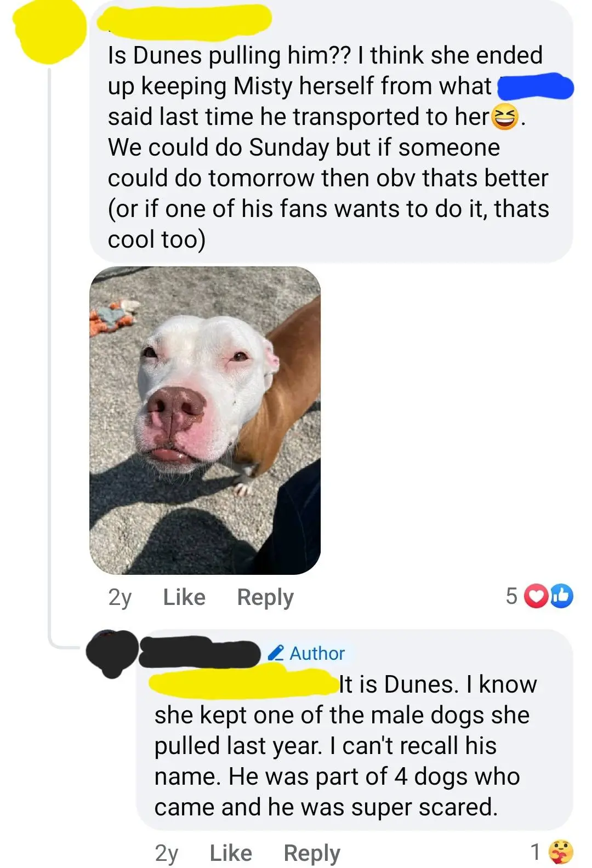592x868 pixels.
Task: Open the white-faced dog photo attachment
Action: point(205,420)
